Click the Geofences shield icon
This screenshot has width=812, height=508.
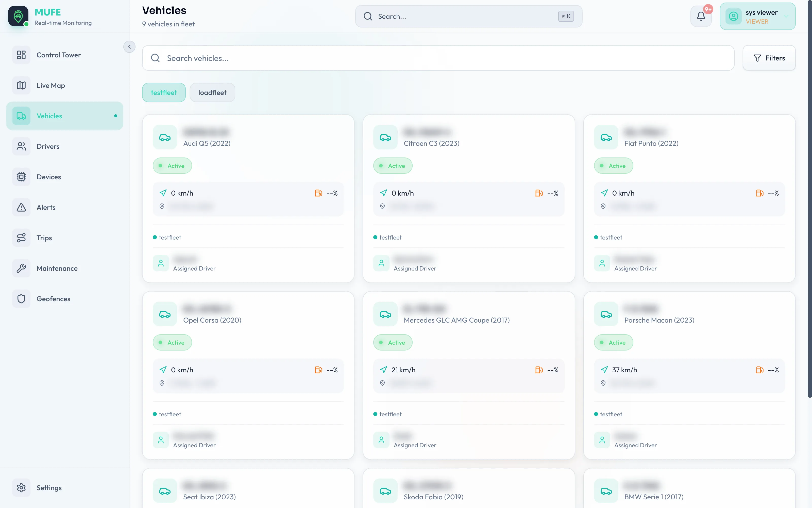tap(21, 299)
